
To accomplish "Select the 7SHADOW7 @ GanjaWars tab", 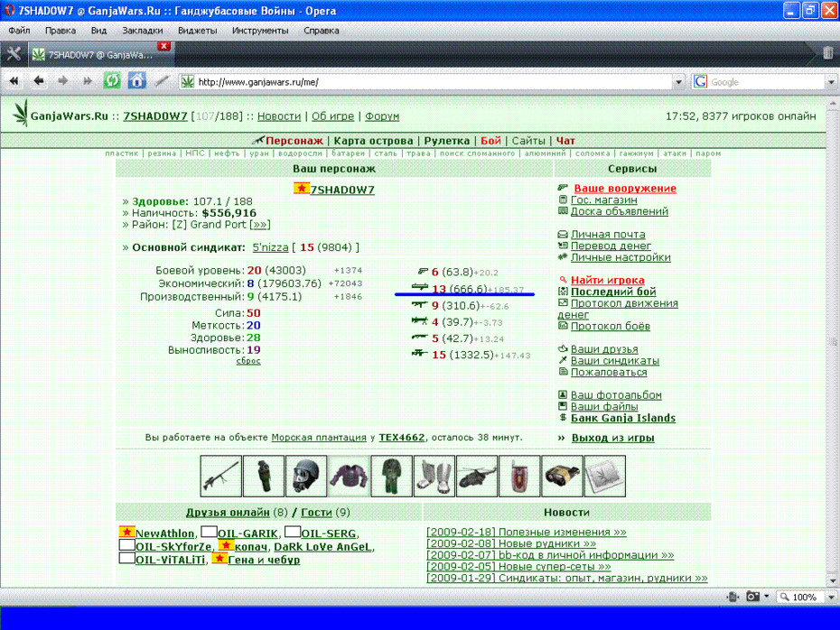I will 99,54.
